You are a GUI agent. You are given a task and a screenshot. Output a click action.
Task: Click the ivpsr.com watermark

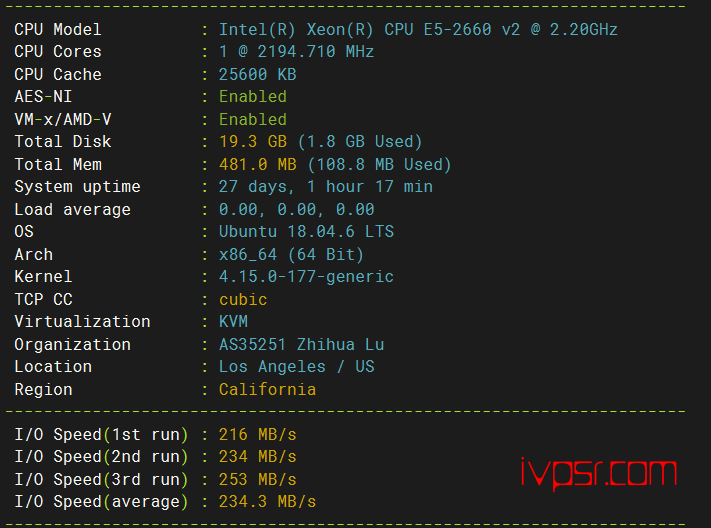tap(599, 474)
